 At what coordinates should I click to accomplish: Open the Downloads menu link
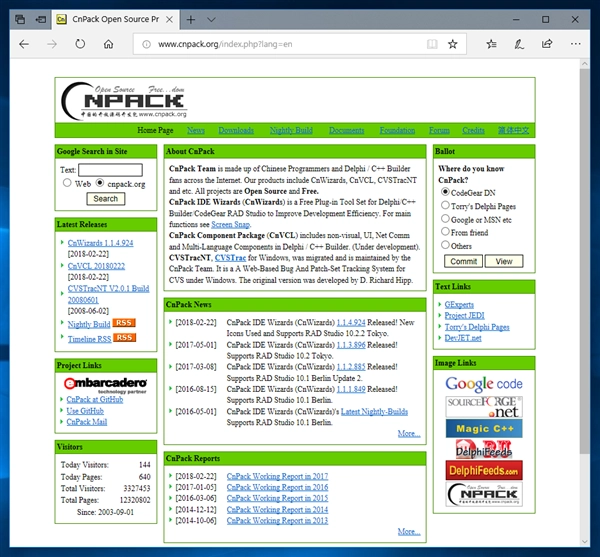236,130
